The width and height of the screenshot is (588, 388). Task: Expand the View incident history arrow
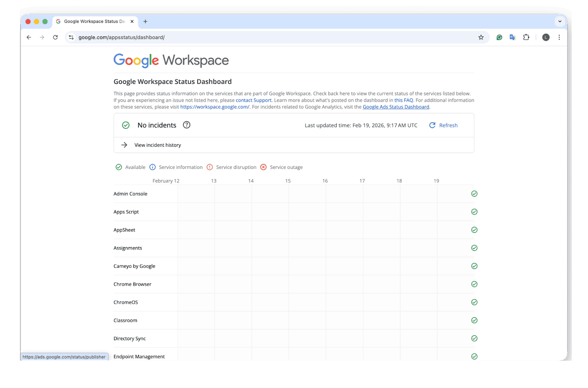pos(124,144)
